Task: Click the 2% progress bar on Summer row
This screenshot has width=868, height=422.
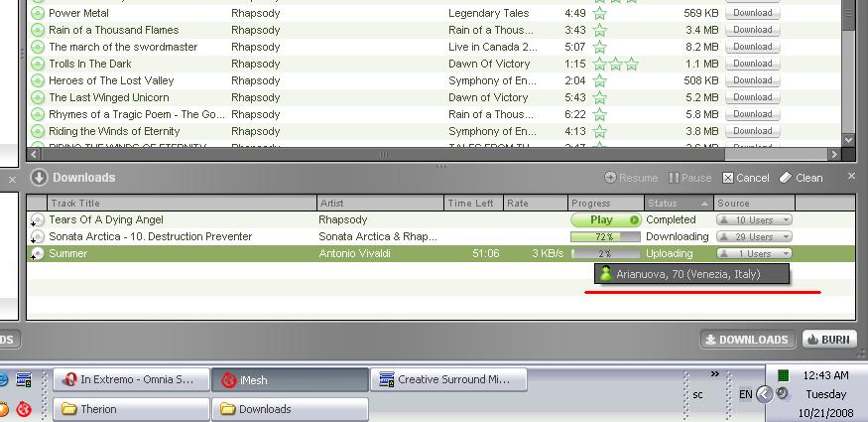Action: coord(605,253)
